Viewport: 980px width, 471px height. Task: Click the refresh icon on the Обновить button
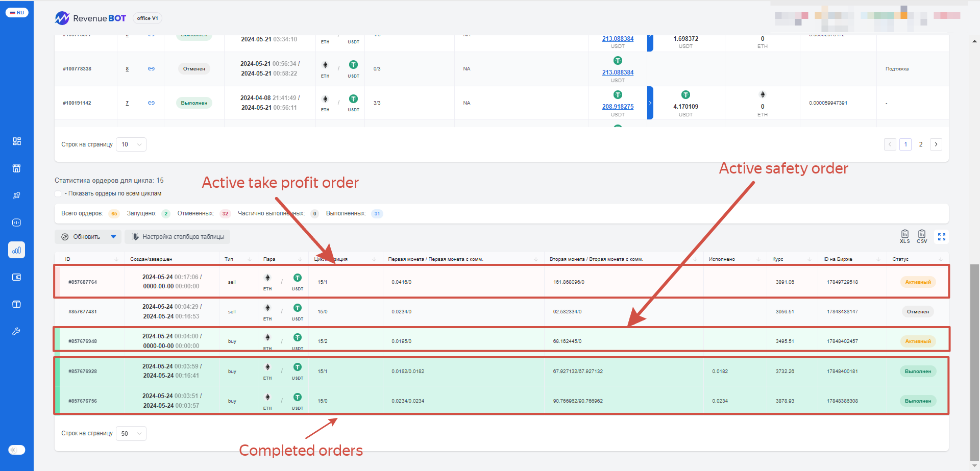point(65,237)
